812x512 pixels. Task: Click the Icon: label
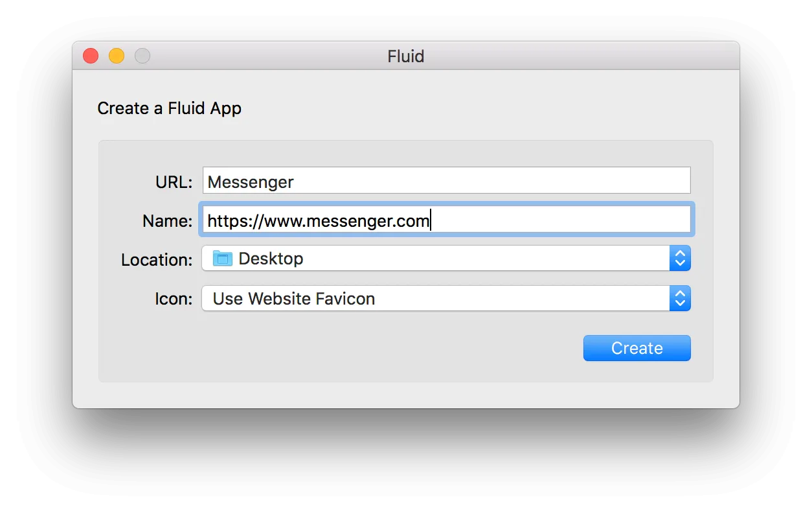pos(174,299)
